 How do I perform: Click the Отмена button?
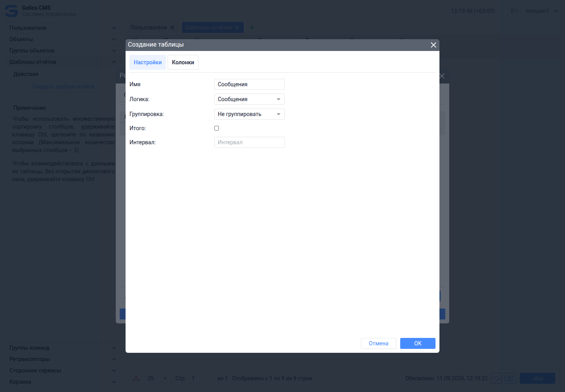379,343
